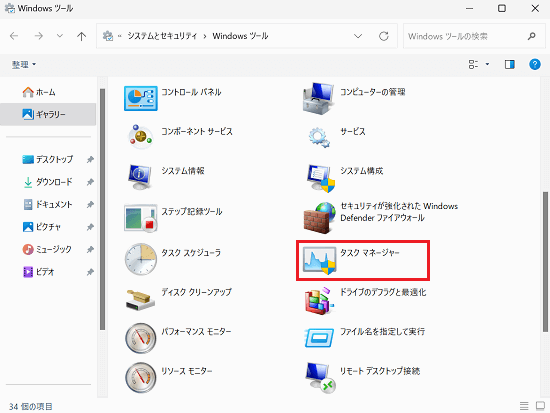550x413 pixels.
Task: Maximize the Windows ツール window
Action: (502, 8)
